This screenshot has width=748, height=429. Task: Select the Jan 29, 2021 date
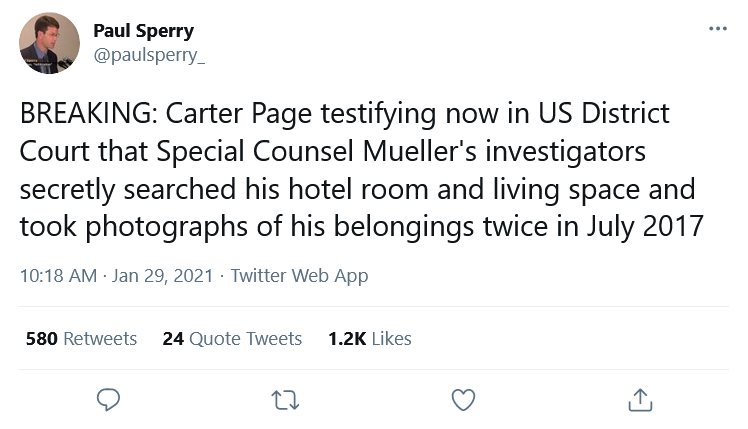[x=162, y=276]
